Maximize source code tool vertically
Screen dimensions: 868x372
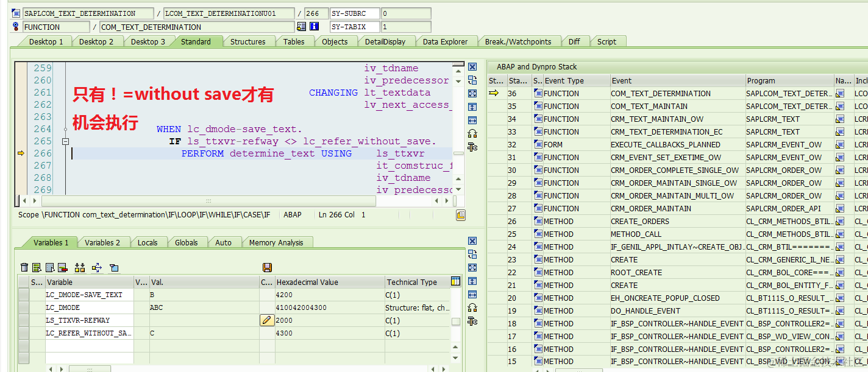(x=472, y=107)
